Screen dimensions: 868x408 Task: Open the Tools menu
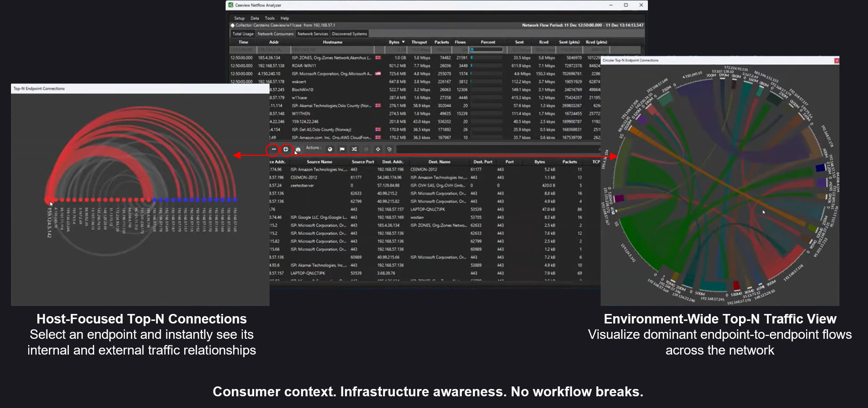pyautogui.click(x=270, y=18)
